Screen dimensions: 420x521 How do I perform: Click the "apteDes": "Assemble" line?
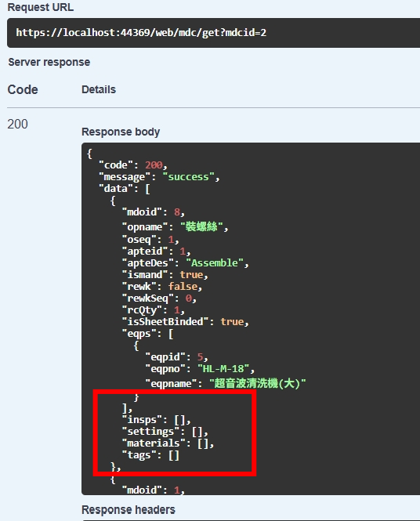point(186,263)
